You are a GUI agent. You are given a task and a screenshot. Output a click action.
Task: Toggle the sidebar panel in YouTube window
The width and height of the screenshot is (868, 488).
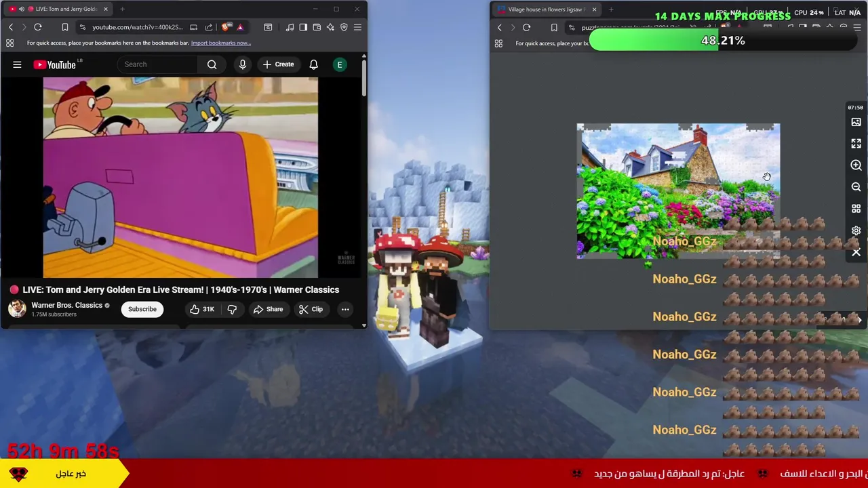tap(303, 27)
